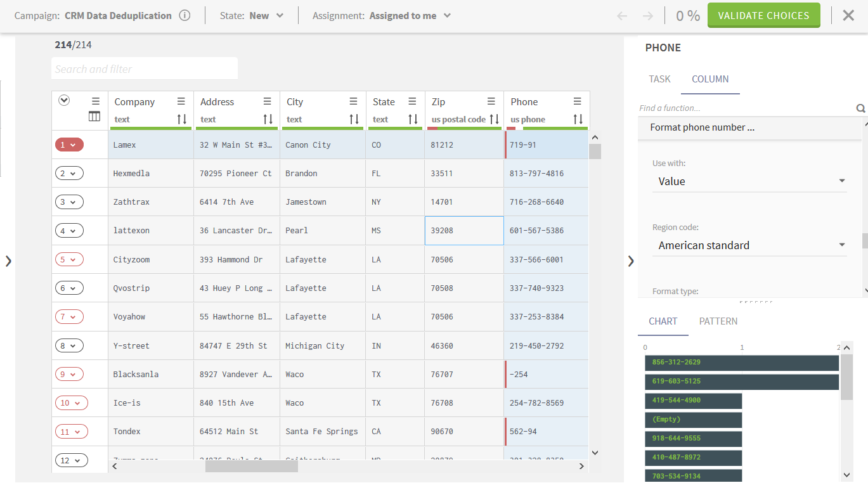This screenshot has height=483, width=868.
Task: Click the campaign info icon
Action: tap(185, 16)
